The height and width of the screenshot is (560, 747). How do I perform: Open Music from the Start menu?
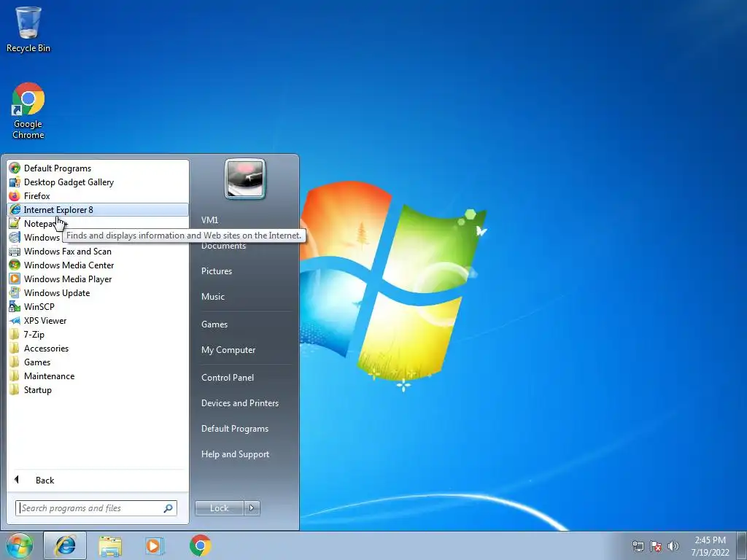(x=213, y=296)
